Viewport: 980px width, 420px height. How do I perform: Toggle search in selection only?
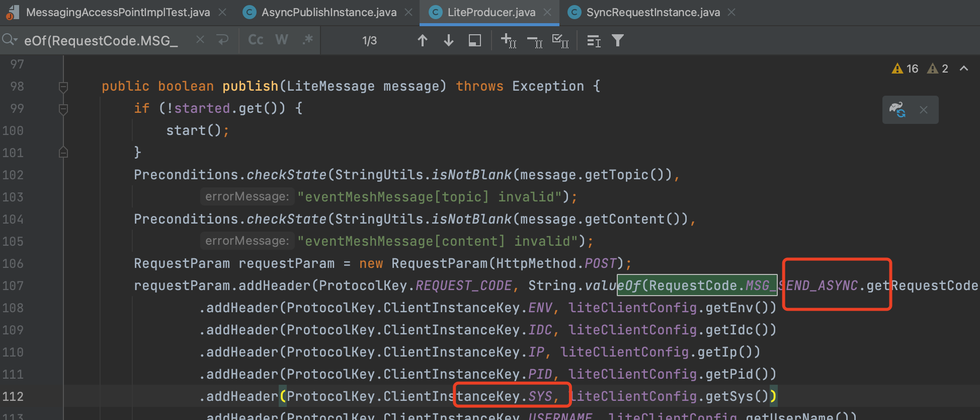pos(475,40)
